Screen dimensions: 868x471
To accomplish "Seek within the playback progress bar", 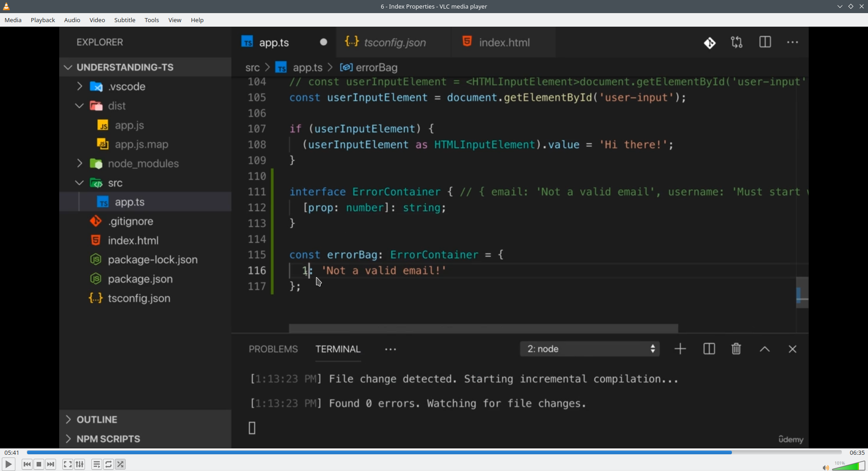I will click(x=434, y=452).
